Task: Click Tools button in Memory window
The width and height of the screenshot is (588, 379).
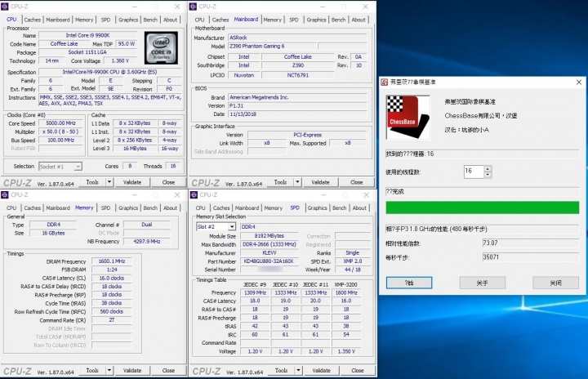Action: point(92,370)
